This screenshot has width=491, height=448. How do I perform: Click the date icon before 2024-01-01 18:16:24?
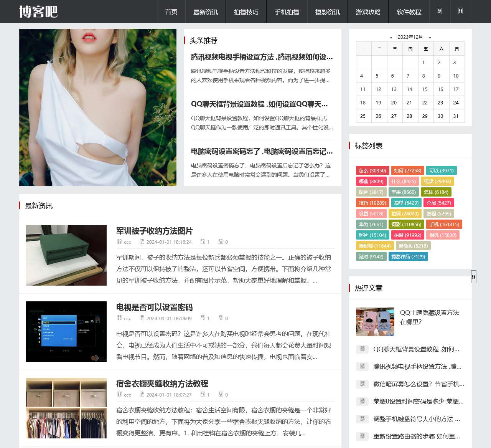(x=142, y=241)
